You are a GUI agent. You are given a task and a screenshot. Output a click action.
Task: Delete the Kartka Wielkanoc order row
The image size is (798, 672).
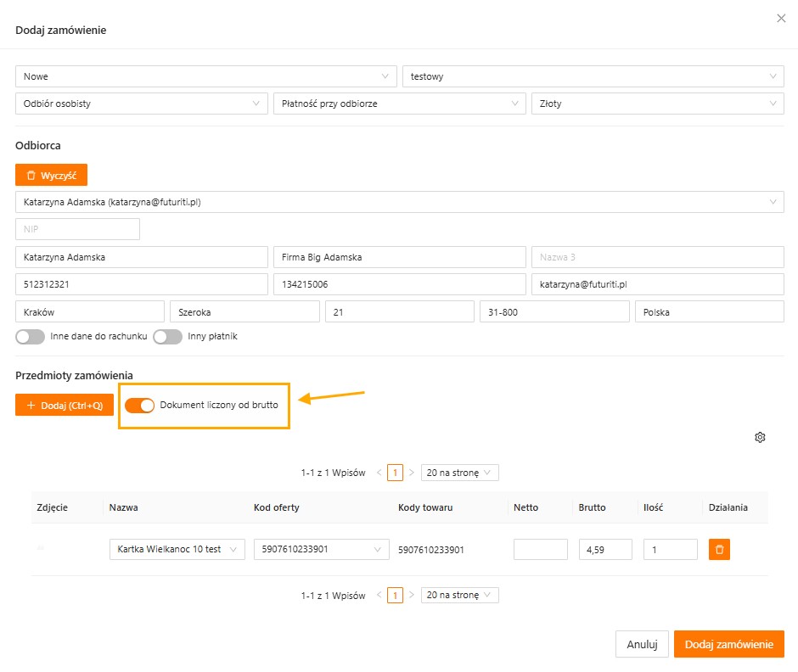coord(719,550)
